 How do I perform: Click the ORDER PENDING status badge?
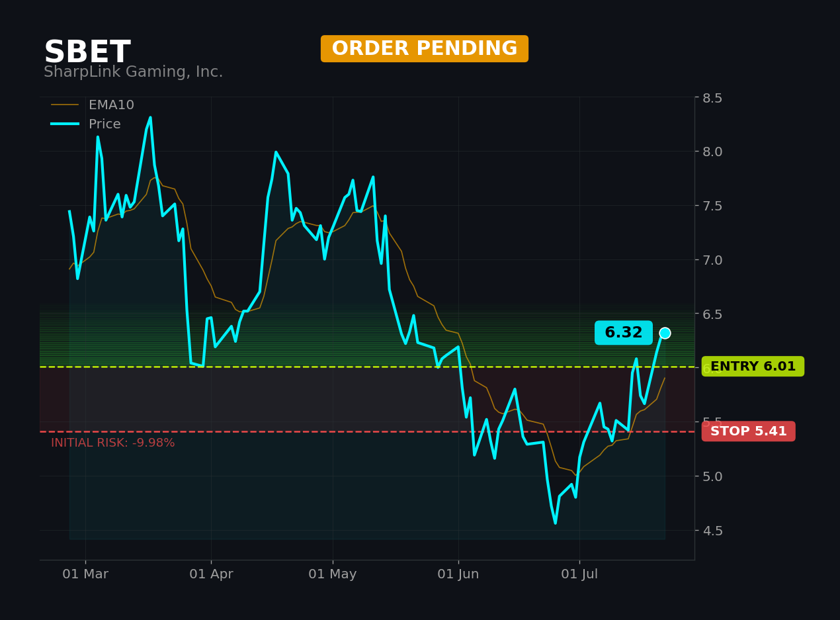coord(425,49)
